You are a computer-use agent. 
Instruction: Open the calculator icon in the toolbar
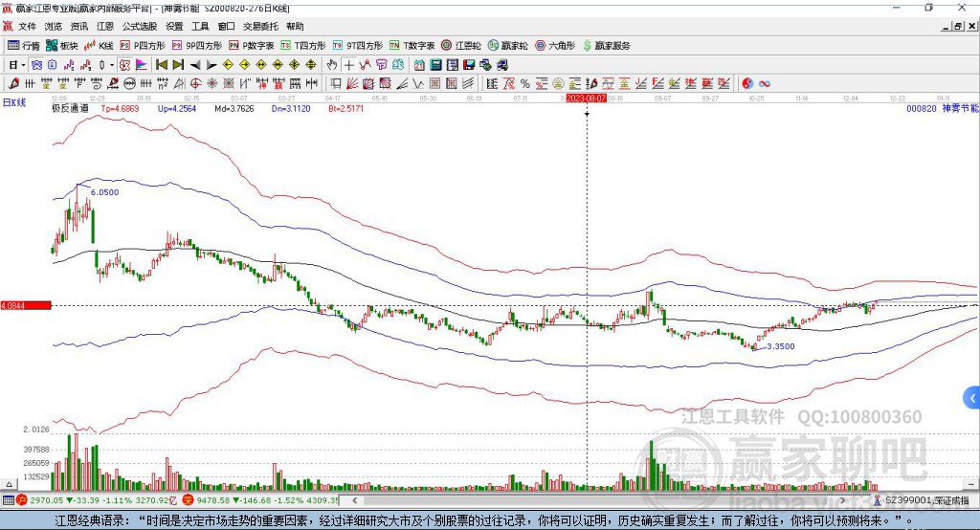click(435, 65)
